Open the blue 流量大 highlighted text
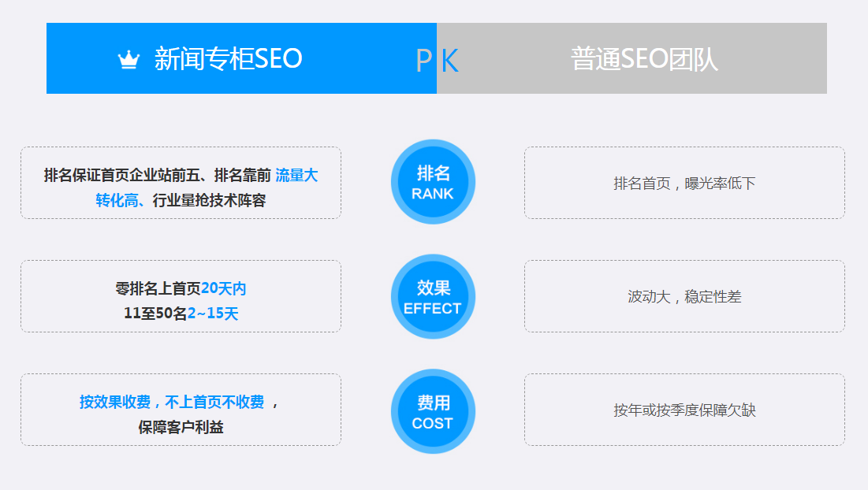The width and height of the screenshot is (868, 490). [x=296, y=175]
